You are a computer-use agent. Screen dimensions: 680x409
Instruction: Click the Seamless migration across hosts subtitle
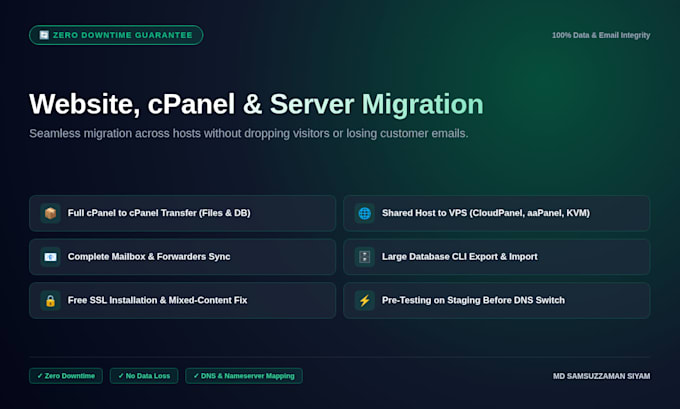point(248,134)
